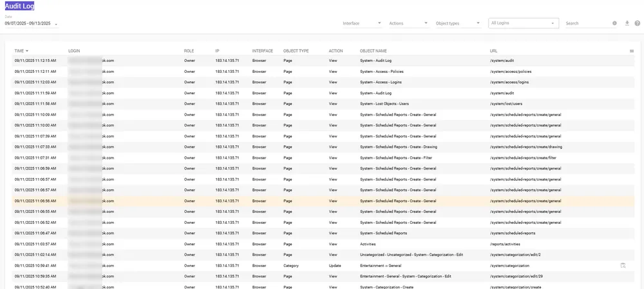The width and height of the screenshot is (644, 289).
Task: Sort by the OBJECT TYPE column header
Action: pyautogui.click(x=296, y=51)
